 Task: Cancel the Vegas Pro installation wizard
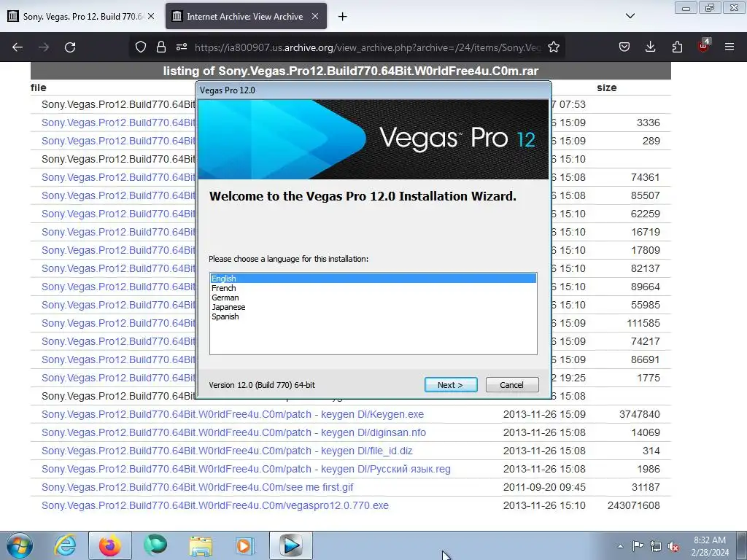[511, 385]
